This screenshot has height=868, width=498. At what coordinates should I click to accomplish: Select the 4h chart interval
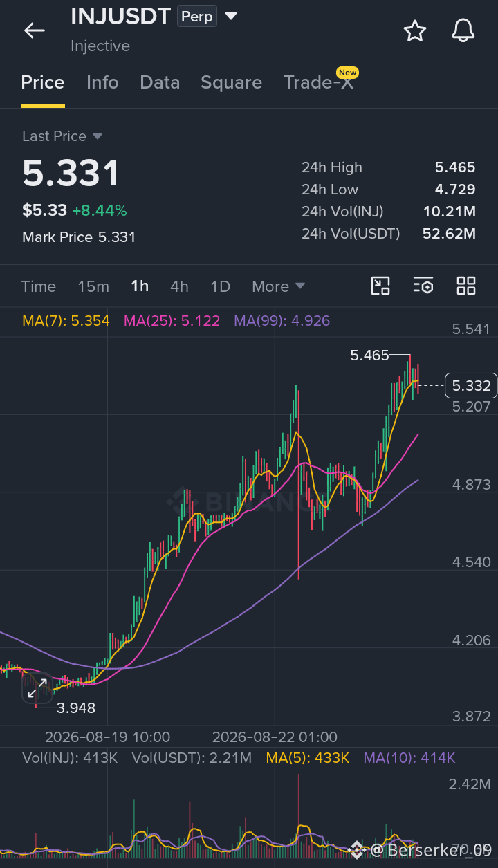179,286
